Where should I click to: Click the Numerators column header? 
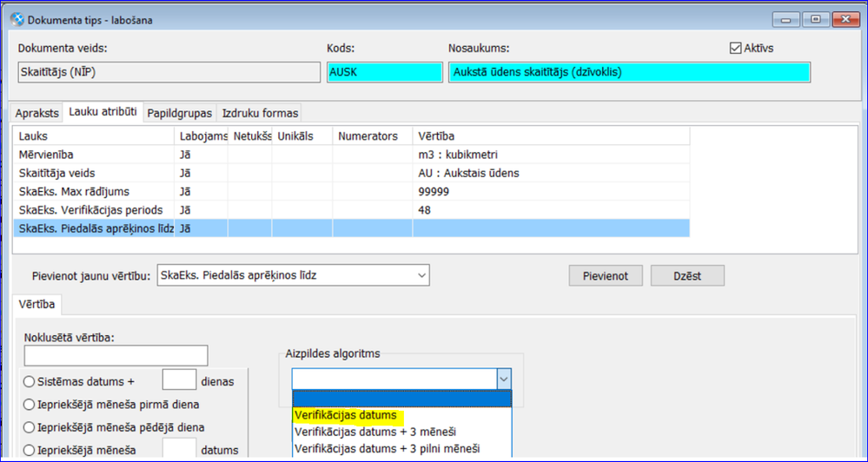click(373, 136)
